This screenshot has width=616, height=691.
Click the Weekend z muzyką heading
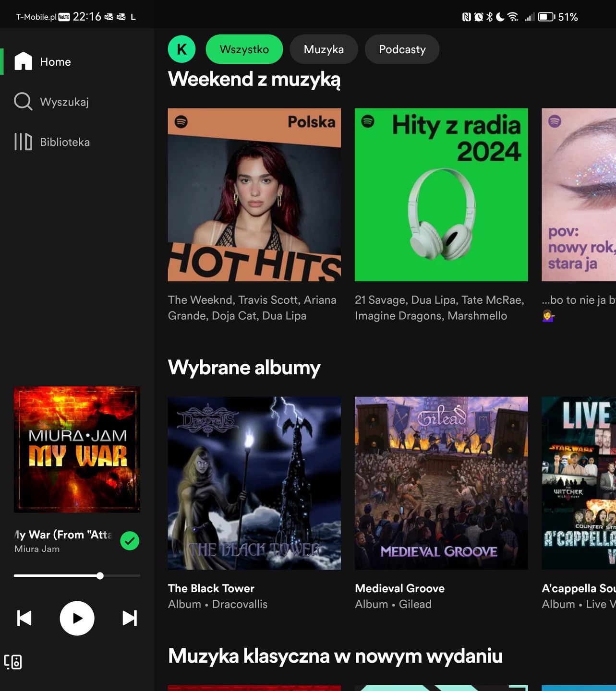tap(254, 80)
